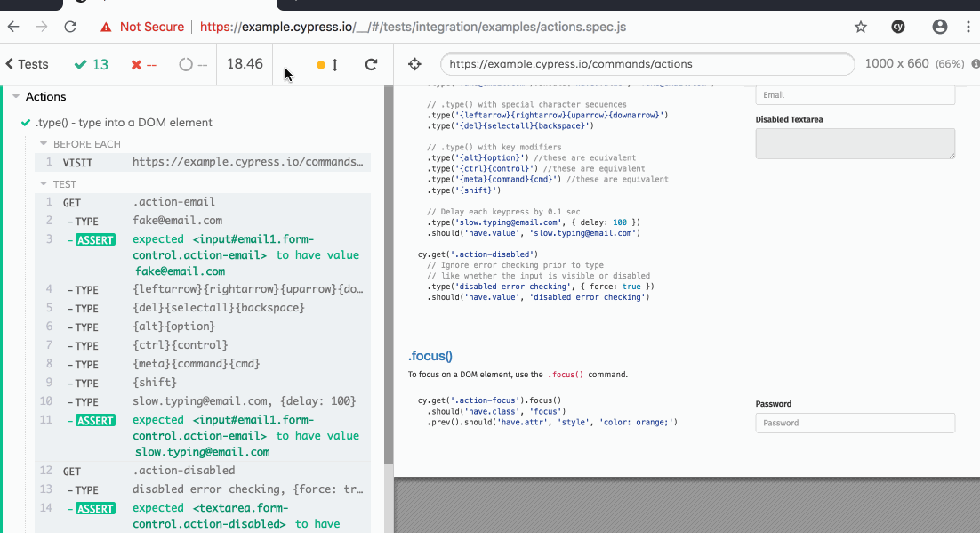980x533 pixels.
Task: Click the Not Secure warning icon
Action: click(106, 27)
